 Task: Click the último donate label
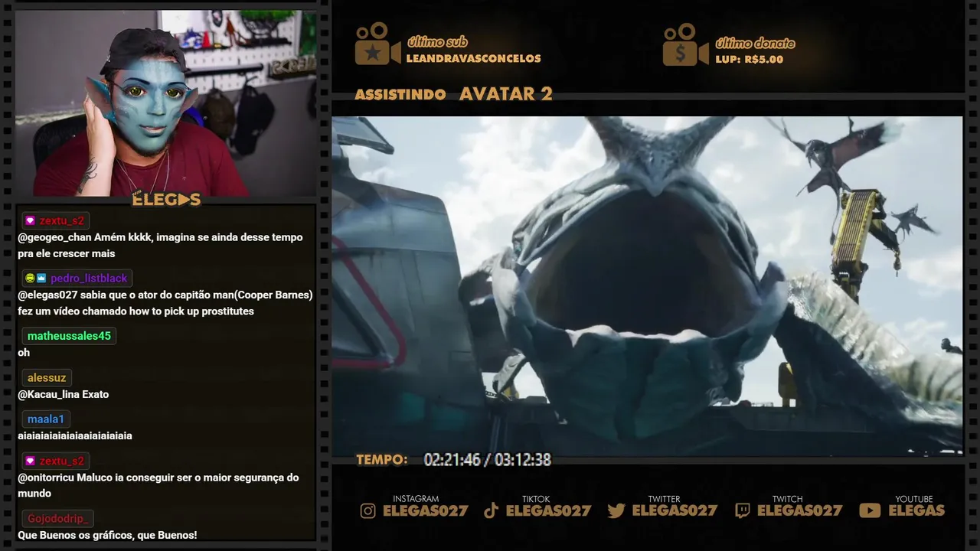755,43
